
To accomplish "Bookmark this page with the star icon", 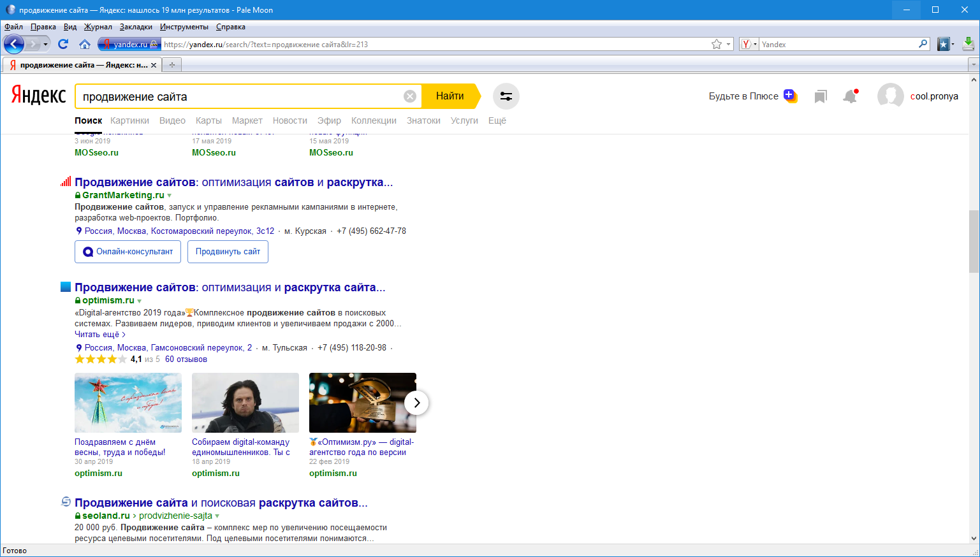I will 717,44.
